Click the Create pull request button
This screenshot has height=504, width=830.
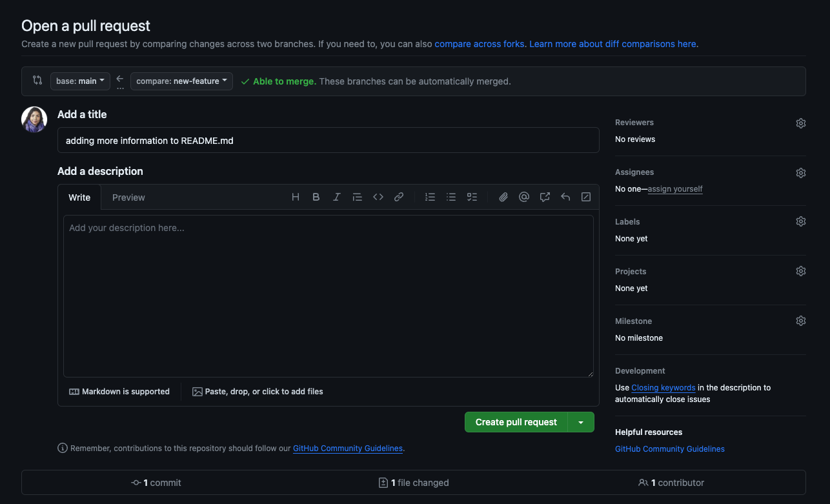point(516,422)
